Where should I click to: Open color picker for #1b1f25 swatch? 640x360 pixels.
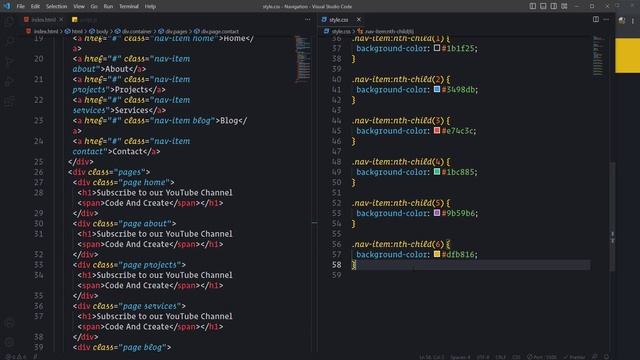point(437,48)
